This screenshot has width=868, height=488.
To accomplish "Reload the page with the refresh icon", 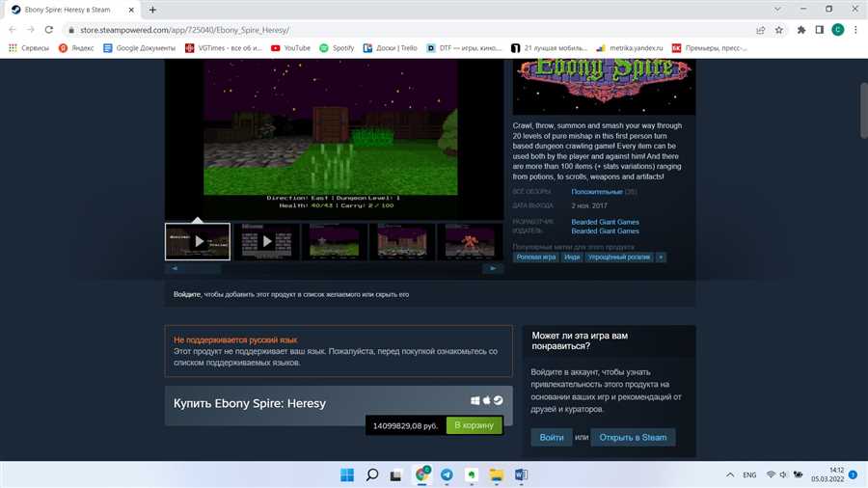I will pos(49,30).
